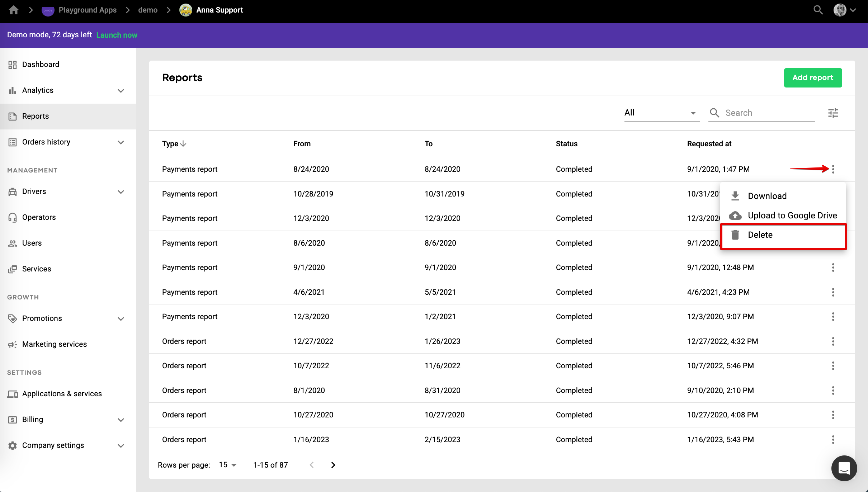Click the home icon in breadcrumb

point(14,10)
